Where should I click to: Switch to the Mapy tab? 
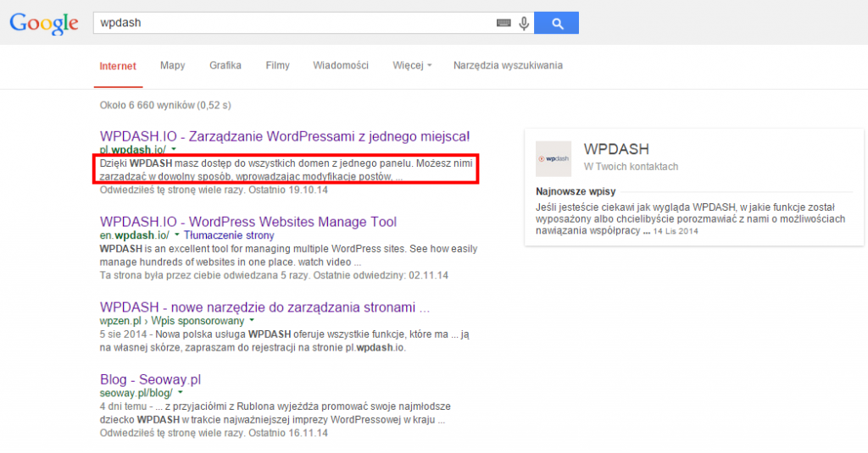tap(172, 66)
